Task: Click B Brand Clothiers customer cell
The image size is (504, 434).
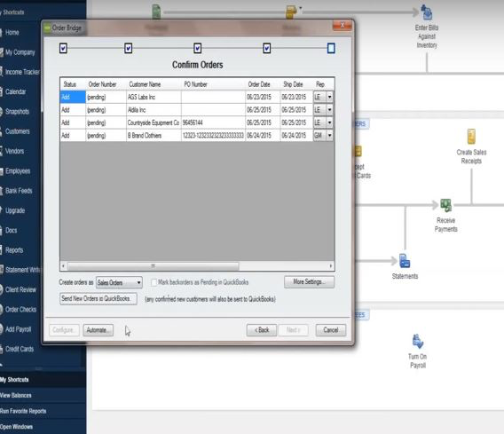Action: 154,136
